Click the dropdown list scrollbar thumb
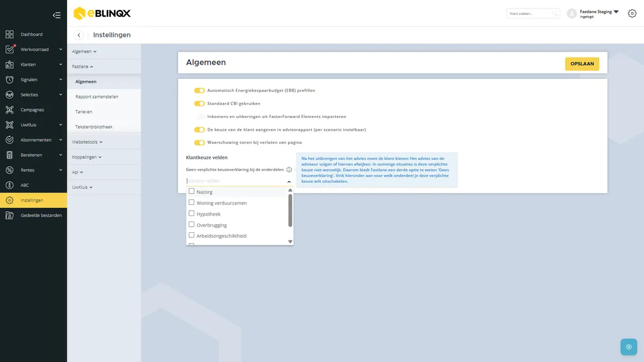The width and height of the screenshot is (644, 362). pyautogui.click(x=290, y=210)
